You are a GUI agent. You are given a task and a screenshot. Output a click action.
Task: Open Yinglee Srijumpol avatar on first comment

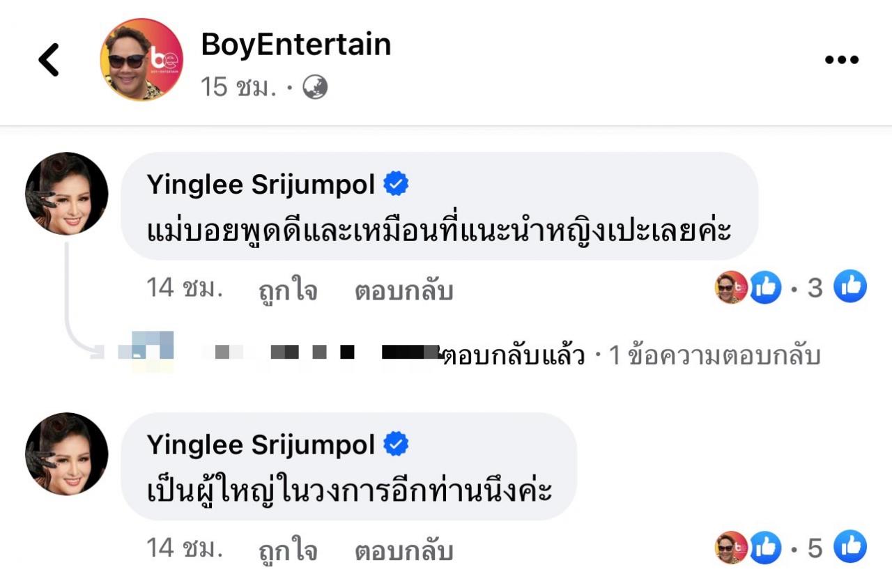[x=67, y=194]
